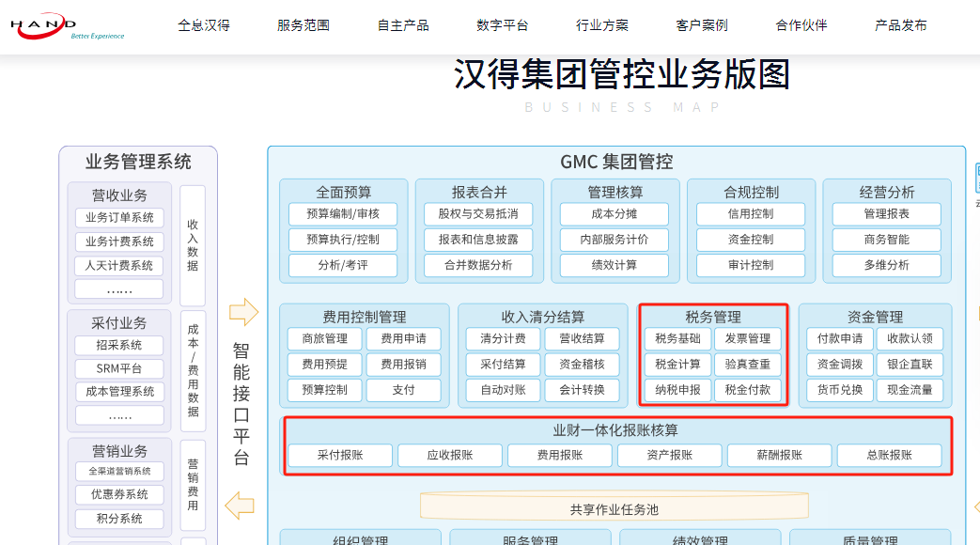The height and width of the screenshot is (545, 980).
Task: Click the 共享作业任务池 banner
Action: point(614,506)
